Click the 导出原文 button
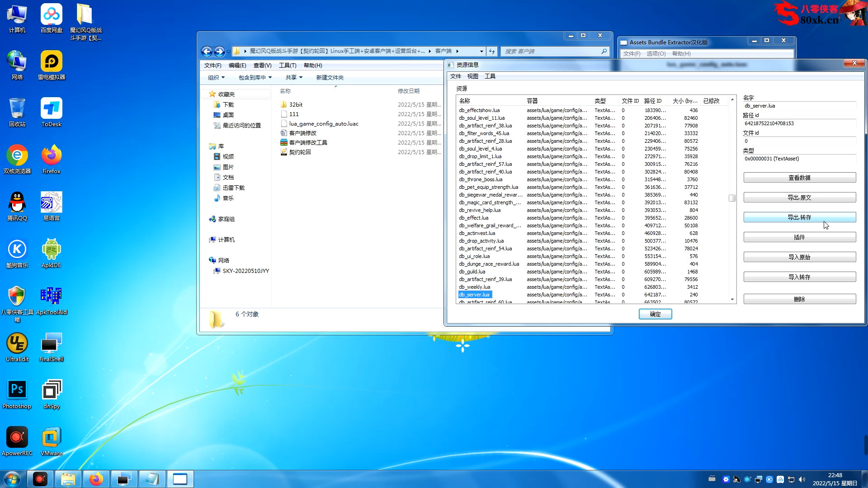The width and height of the screenshot is (868, 488). tap(799, 197)
